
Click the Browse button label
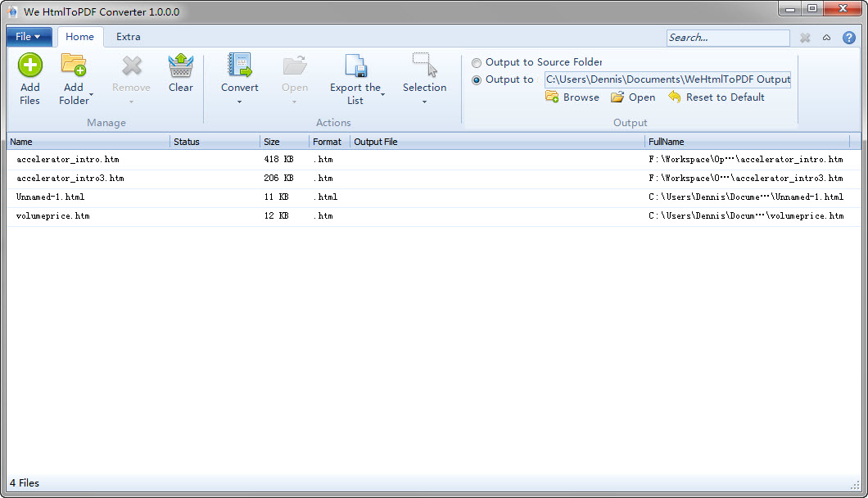click(x=581, y=97)
